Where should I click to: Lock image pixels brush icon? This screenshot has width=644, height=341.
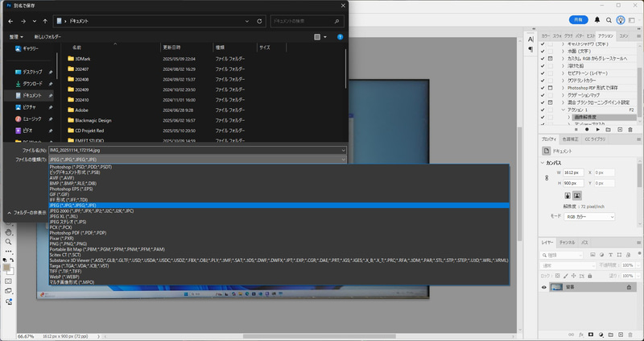pos(566,276)
